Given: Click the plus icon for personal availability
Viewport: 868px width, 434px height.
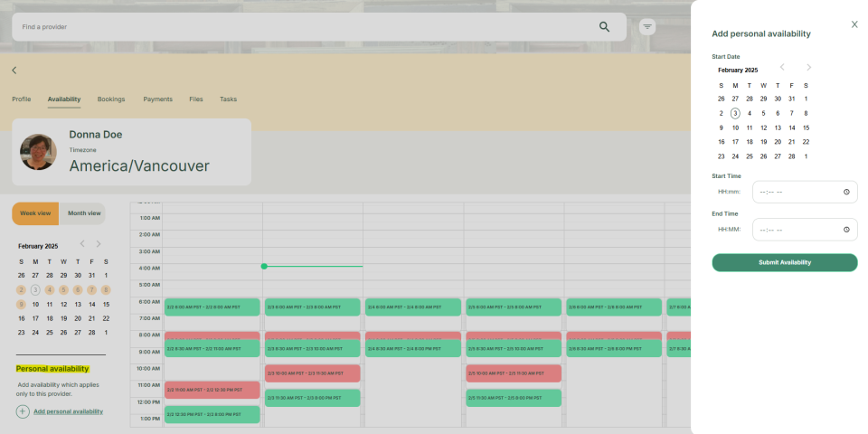Looking at the screenshot, I should [x=23, y=411].
